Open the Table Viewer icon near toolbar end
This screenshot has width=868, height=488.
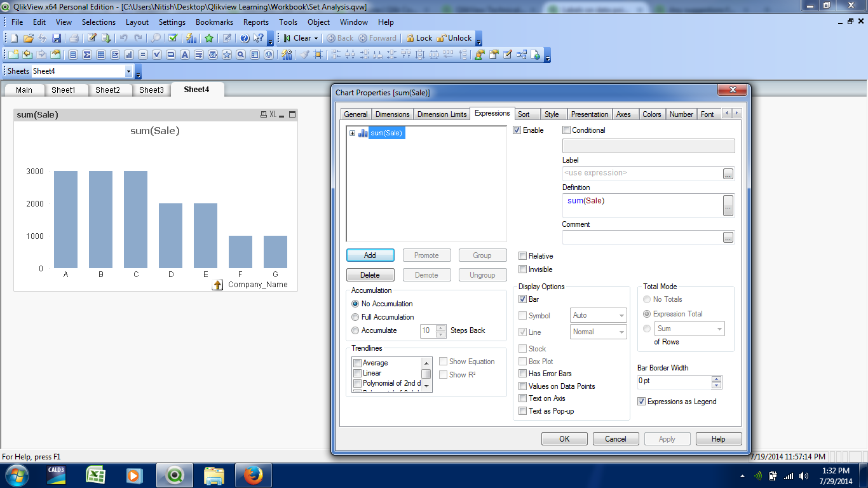pyautogui.click(x=522, y=54)
